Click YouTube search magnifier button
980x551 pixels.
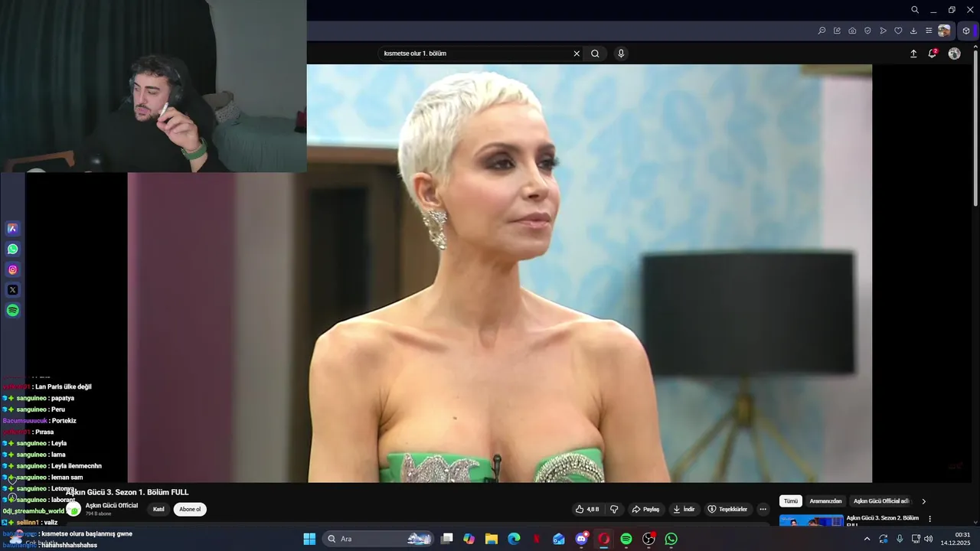(595, 54)
